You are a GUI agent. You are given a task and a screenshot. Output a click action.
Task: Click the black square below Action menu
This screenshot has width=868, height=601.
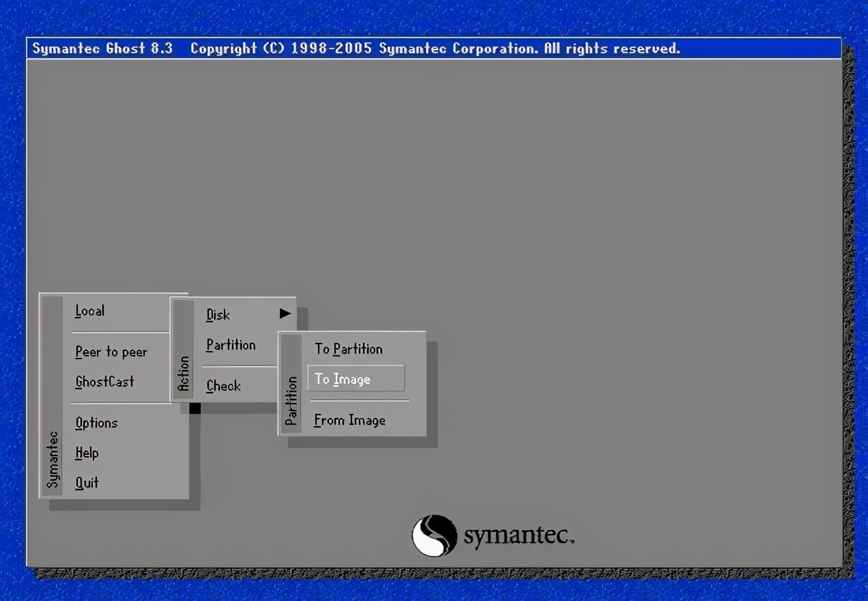(195, 408)
